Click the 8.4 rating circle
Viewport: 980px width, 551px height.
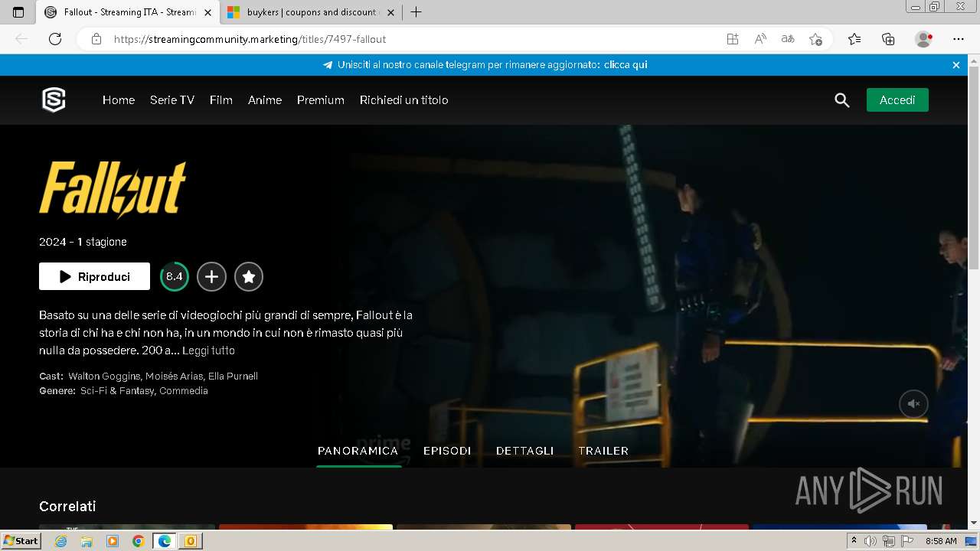[175, 277]
